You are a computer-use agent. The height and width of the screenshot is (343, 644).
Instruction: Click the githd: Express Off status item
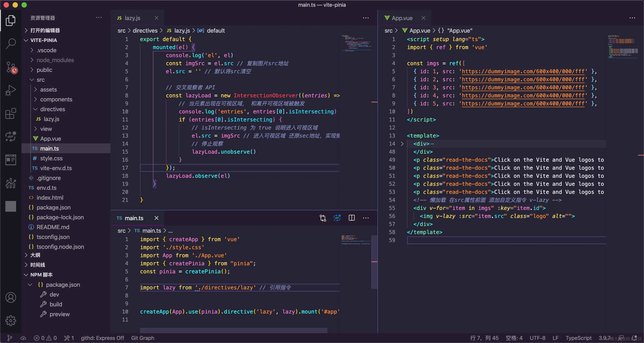pyautogui.click(x=102, y=338)
